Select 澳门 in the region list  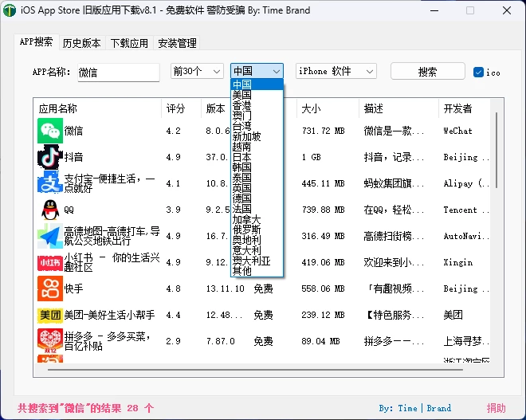(257, 116)
